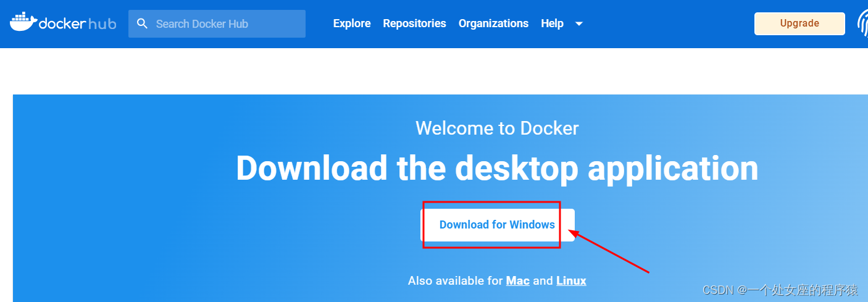Open the Repositories page
The image size is (868, 302).
tap(414, 23)
